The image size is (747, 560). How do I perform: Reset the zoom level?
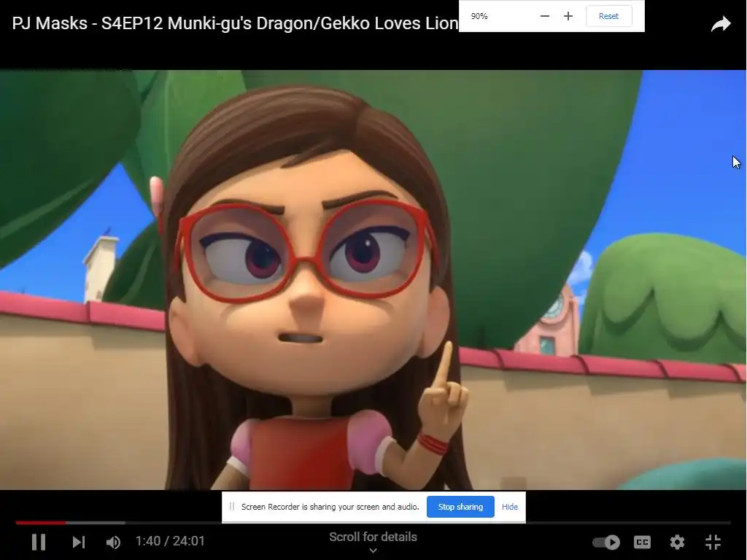pyautogui.click(x=608, y=16)
